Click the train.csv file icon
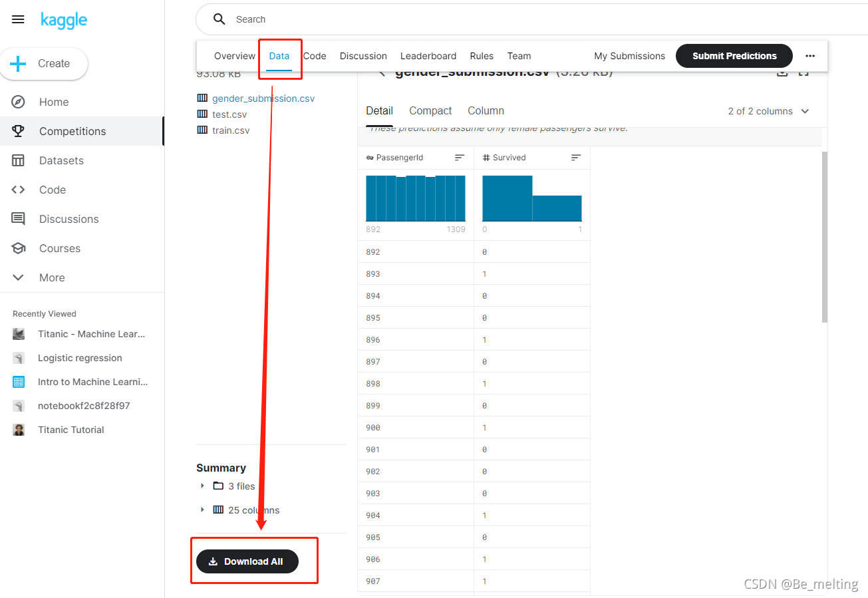The height and width of the screenshot is (598, 868). tap(202, 130)
